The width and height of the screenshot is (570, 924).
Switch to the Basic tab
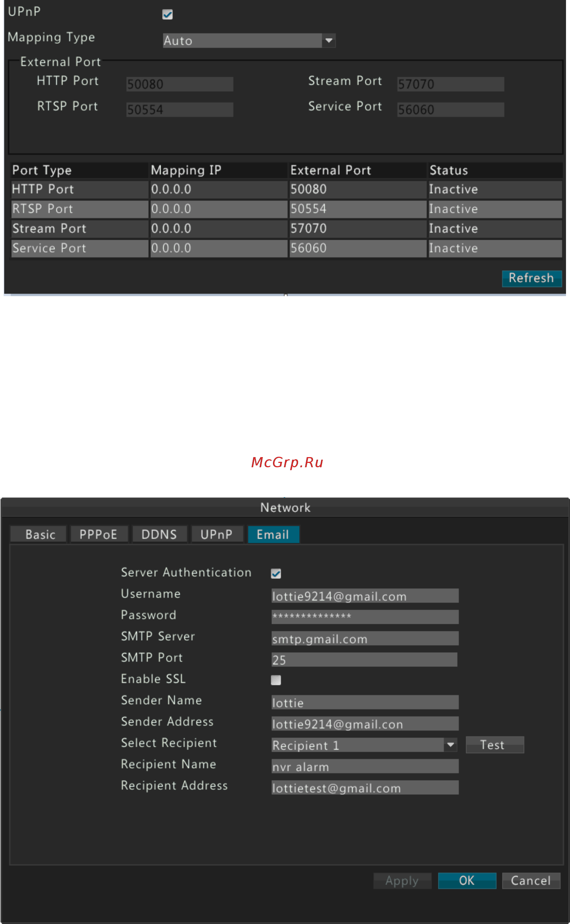click(x=39, y=534)
